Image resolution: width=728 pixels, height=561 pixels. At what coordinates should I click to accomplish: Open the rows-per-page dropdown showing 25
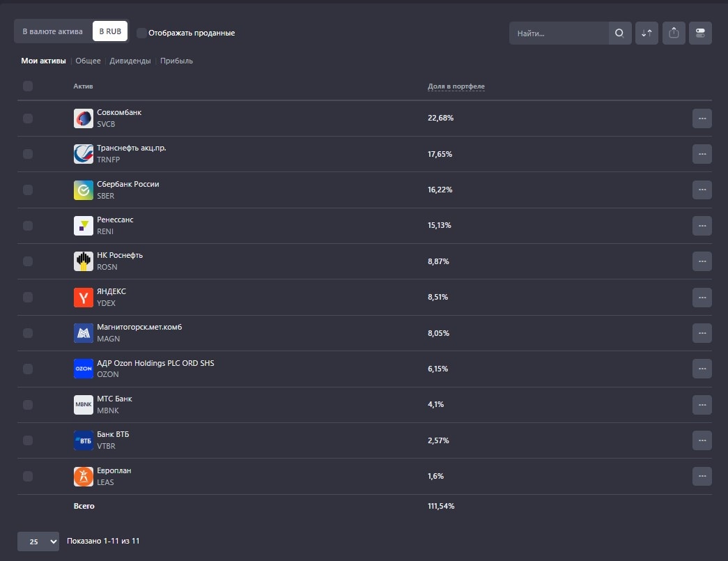(x=38, y=541)
